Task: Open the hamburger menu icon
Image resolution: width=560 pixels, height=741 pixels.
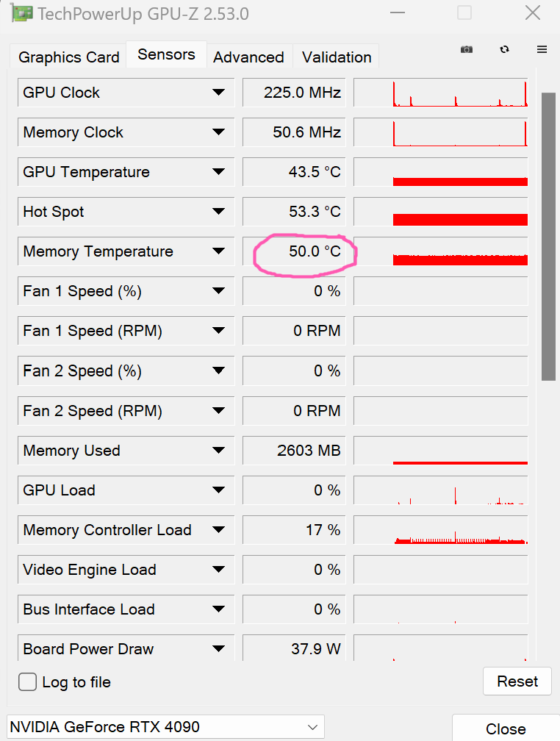Action: pyautogui.click(x=542, y=49)
